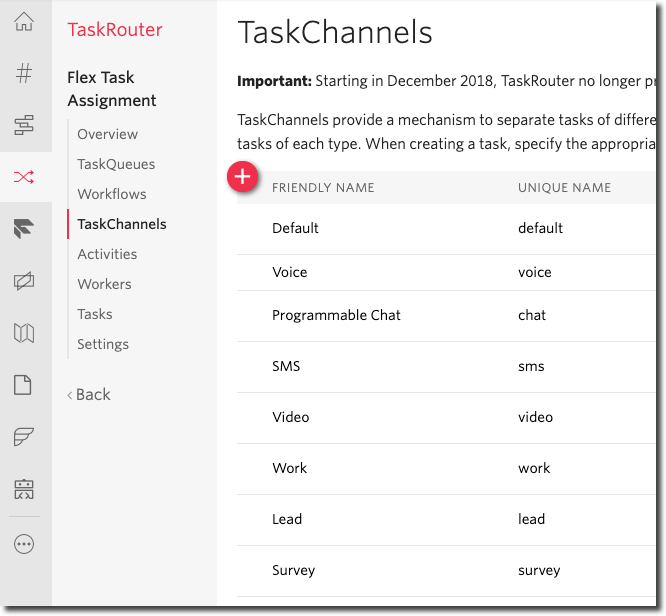Open the Lead task channel
This screenshot has height=616, width=666.
click(x=446, y=520)
